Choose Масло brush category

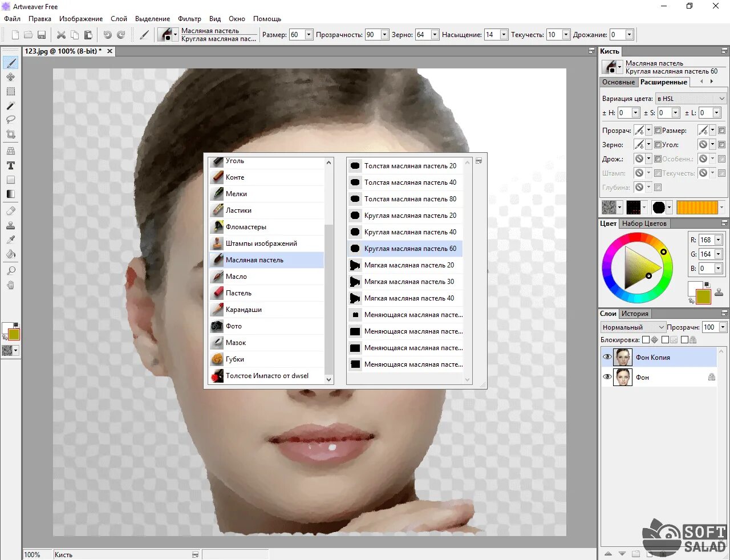(x=266, y=277)
